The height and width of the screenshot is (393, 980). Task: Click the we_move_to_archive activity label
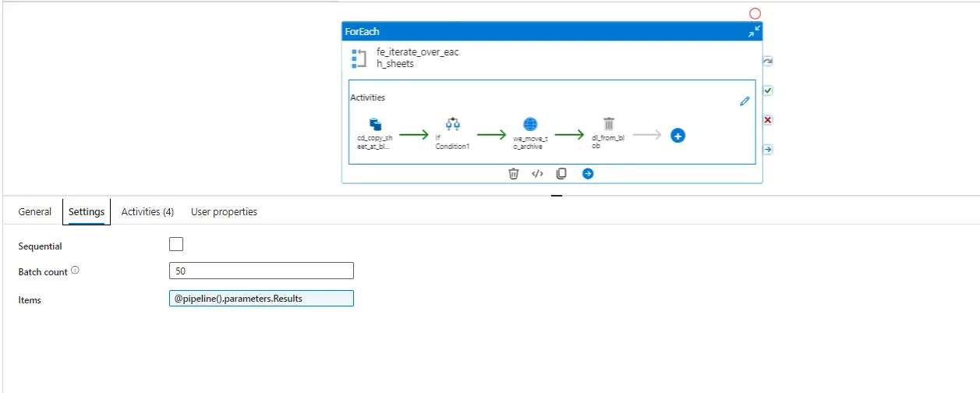pyautogui.click(x=531, y=142)
